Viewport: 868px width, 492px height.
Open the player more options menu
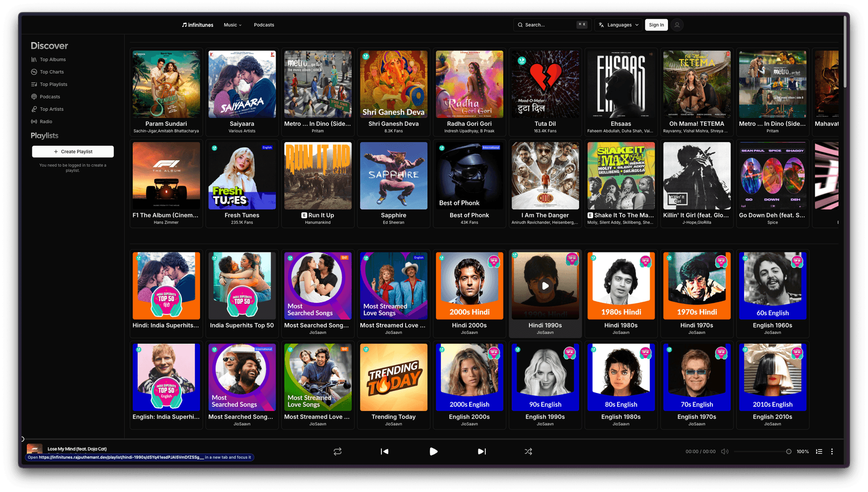point(832,451)
